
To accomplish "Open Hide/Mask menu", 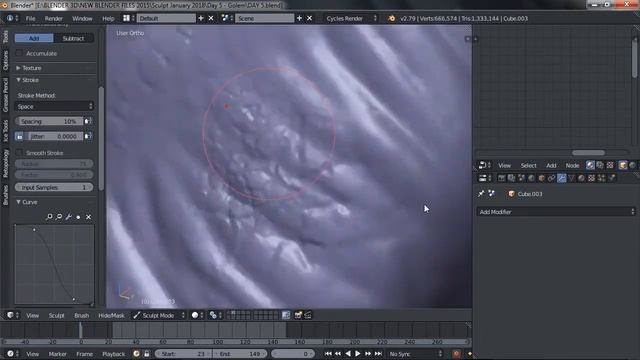I will tap(111, 316).
